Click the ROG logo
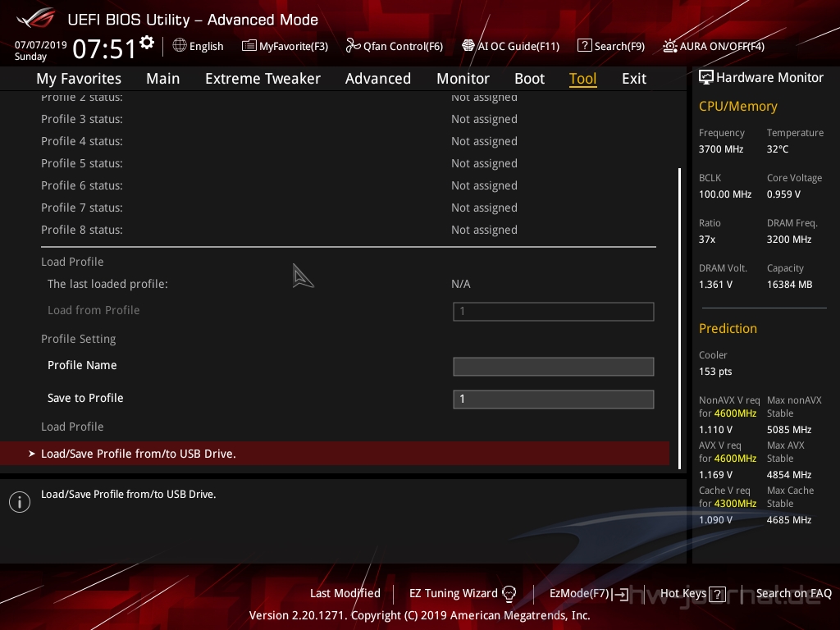This screenshot has width=840, height=630. (x=36, y=18)
